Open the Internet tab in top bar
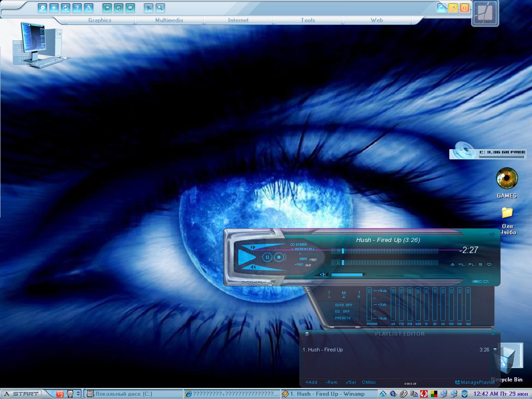532x399 pixels. (238, 20)
